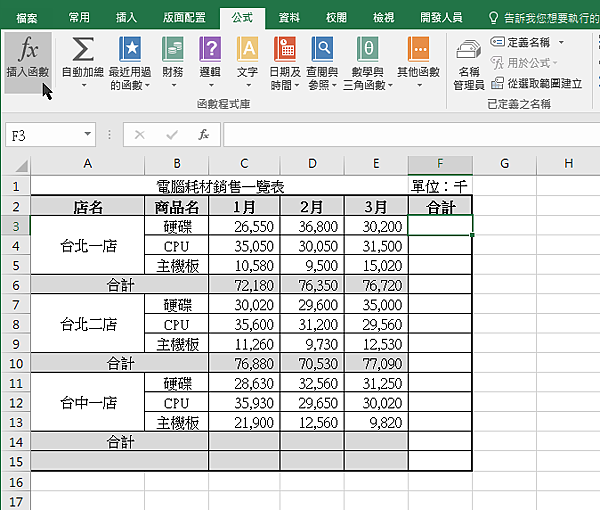Click cell with 26,550
The height and width of the screenshot is (510, 600).
click(x=244, y=226)
